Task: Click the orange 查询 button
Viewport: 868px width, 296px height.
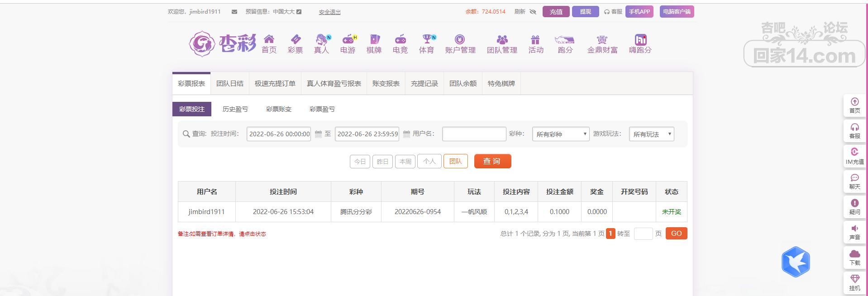Action: (492, 162)
